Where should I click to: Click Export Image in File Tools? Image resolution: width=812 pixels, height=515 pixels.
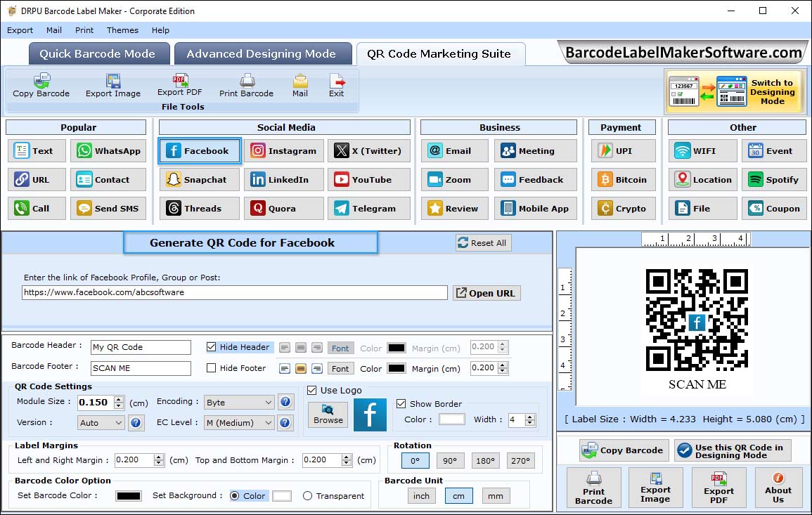point(113,86)
